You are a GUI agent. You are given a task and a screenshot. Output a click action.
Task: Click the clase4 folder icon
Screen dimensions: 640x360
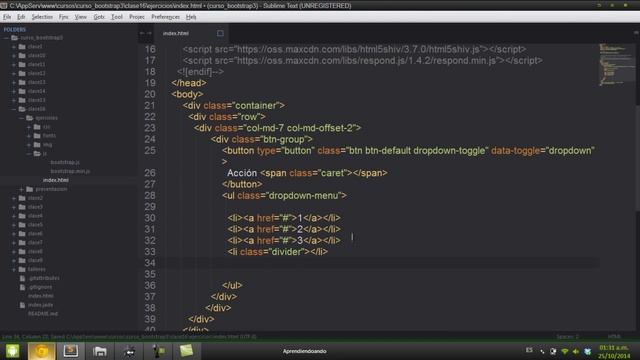pyautogui.click(x=22, y=216)
